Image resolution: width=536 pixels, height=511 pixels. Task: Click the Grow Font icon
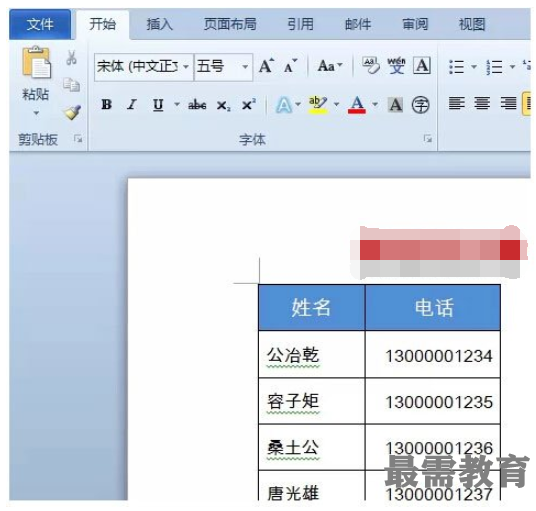point(266,66)
